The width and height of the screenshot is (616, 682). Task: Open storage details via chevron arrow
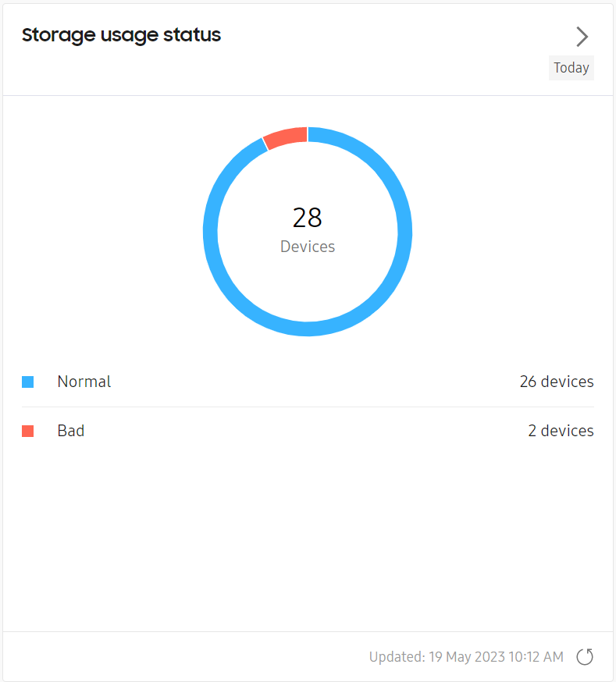point(582,37)
